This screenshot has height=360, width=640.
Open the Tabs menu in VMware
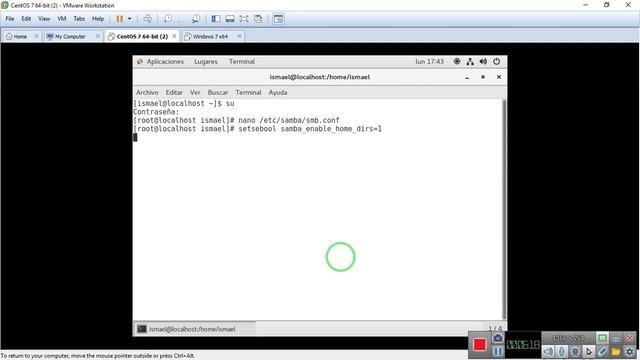click(79, 19)
